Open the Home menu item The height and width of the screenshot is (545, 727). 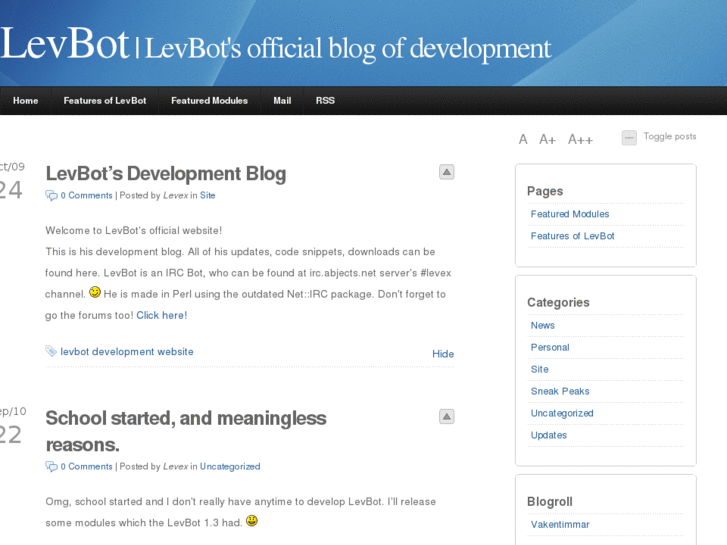[x=26, y=101]
